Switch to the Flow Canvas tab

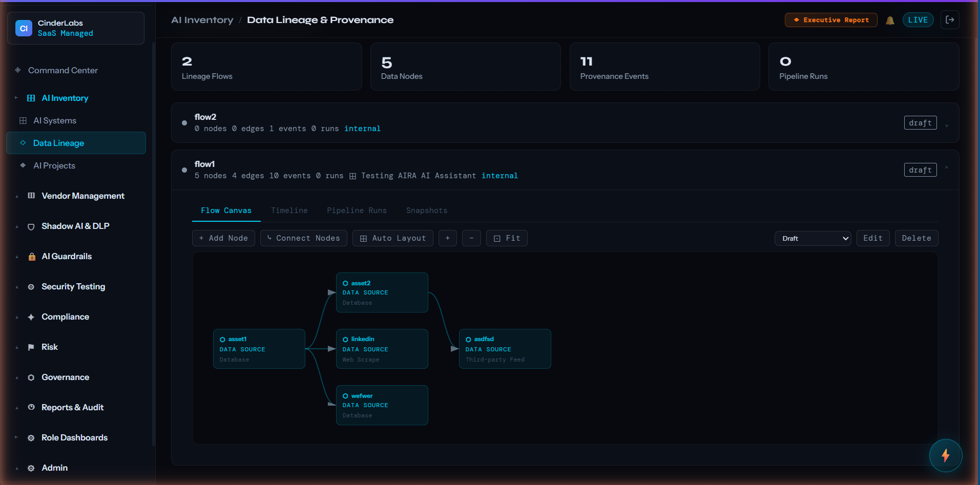pyautogui.click(x=226, y=210)
